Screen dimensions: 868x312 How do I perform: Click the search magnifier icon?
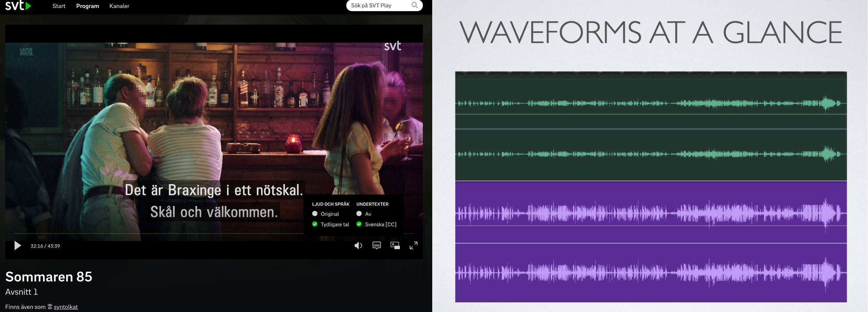pyautogui.click(x=415, y=5)
